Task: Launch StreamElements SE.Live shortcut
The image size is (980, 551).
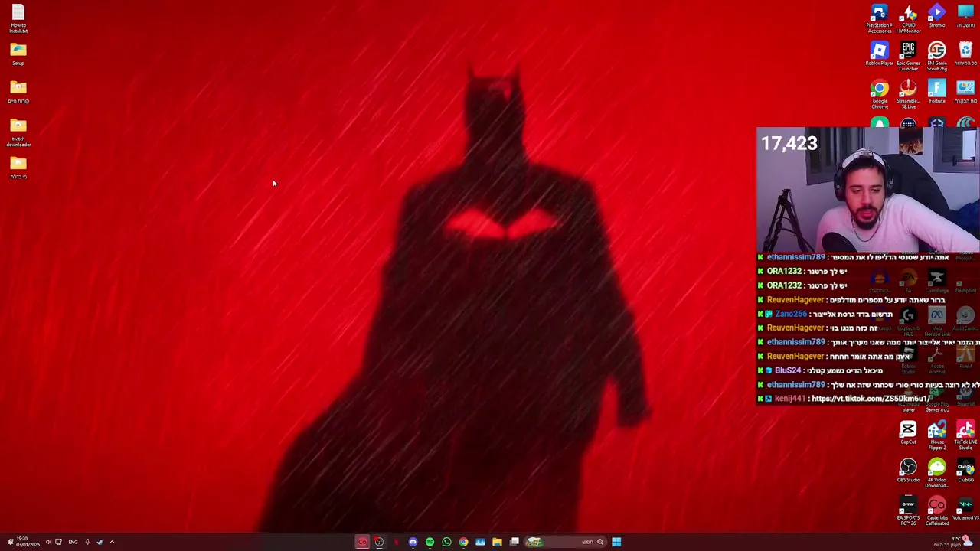Action: coord(908,95)
